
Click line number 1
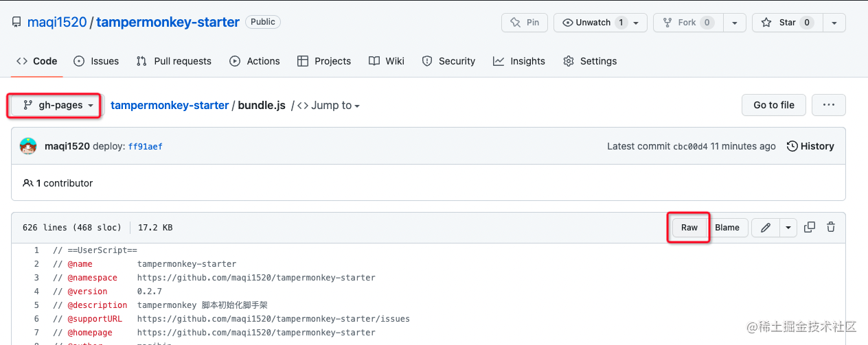tap(36, 250)
